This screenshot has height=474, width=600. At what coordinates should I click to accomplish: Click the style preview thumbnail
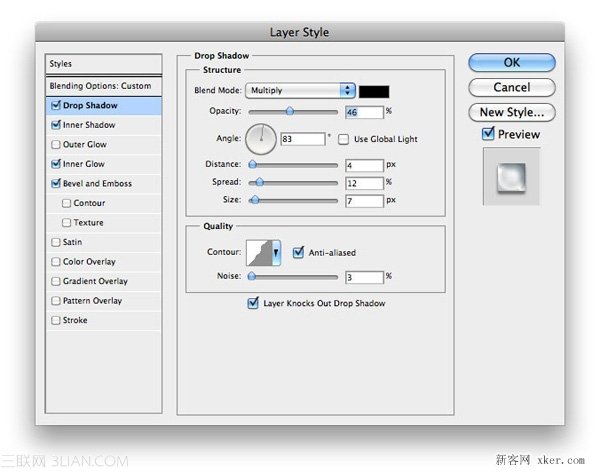coord(511,177)
